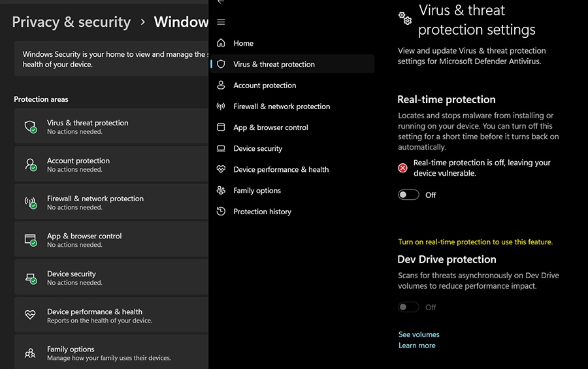Select Virus & threat protection in the sidebar
Screen dimensions: 588x369
(x=293, y=64)
